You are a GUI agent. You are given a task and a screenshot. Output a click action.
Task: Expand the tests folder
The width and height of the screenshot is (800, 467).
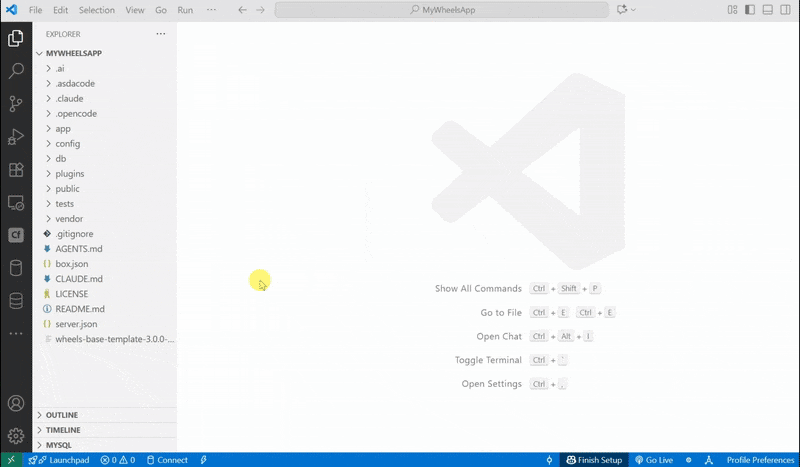(x=105, y=204)
